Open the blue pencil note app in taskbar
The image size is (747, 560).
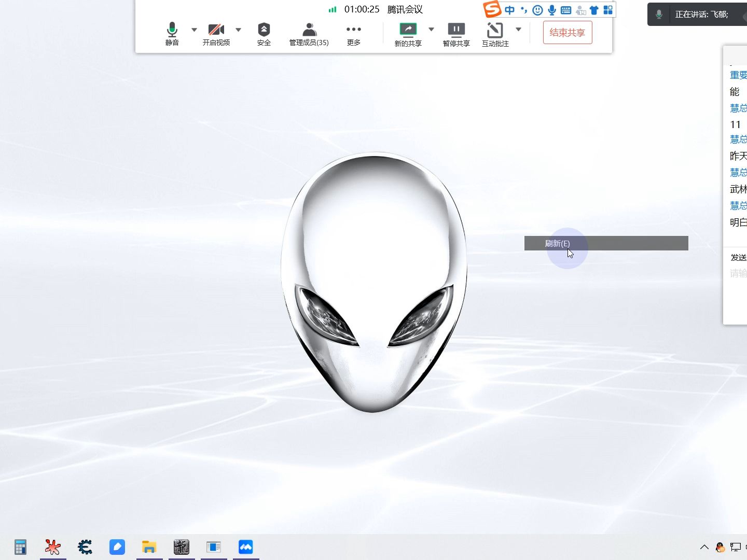[x=117, y=547]
